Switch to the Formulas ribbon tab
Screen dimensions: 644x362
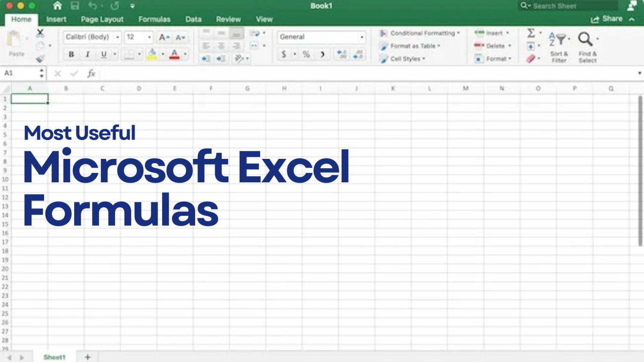tap(154, 19)
